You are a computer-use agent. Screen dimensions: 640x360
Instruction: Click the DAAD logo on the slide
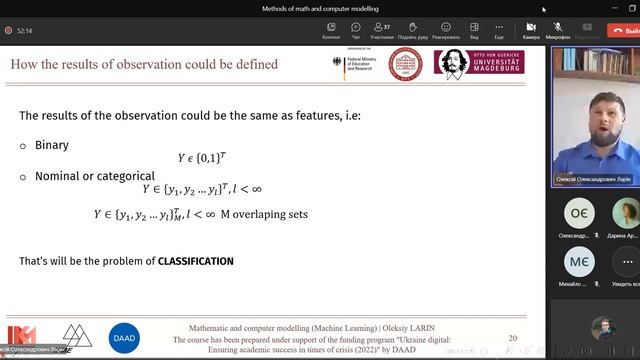[x=124, y=338]
